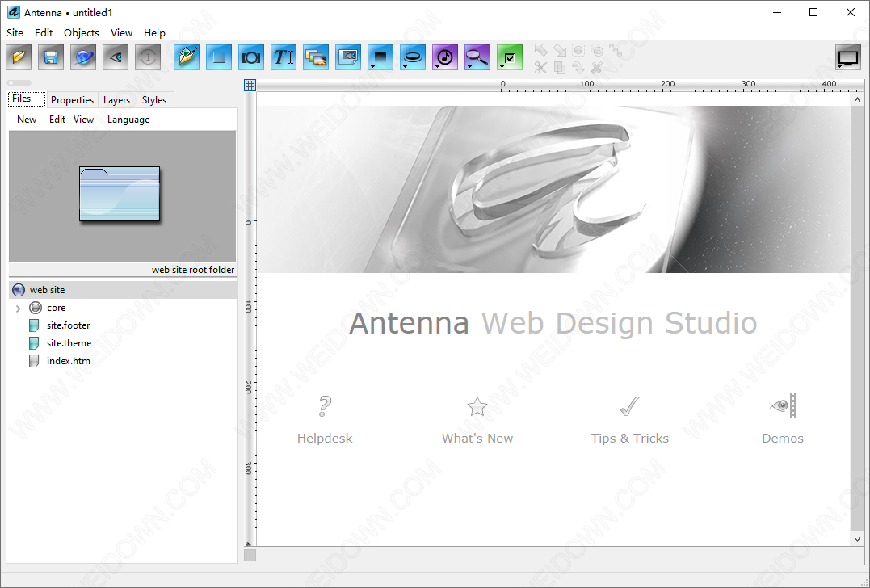This screenshot has height=588, width=870.
Task: Click the up-left arrow arrange icon
Action: click(x=541, y=50)
